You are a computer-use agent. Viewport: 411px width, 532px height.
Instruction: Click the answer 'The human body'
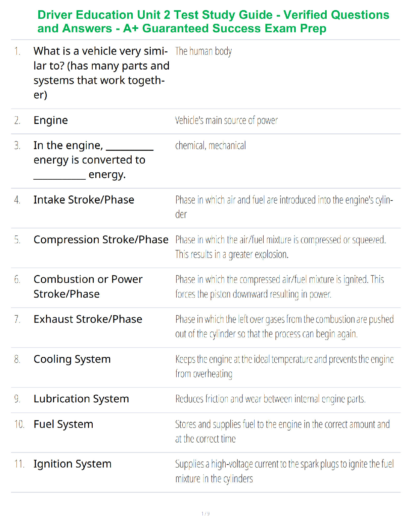(203, 51)
